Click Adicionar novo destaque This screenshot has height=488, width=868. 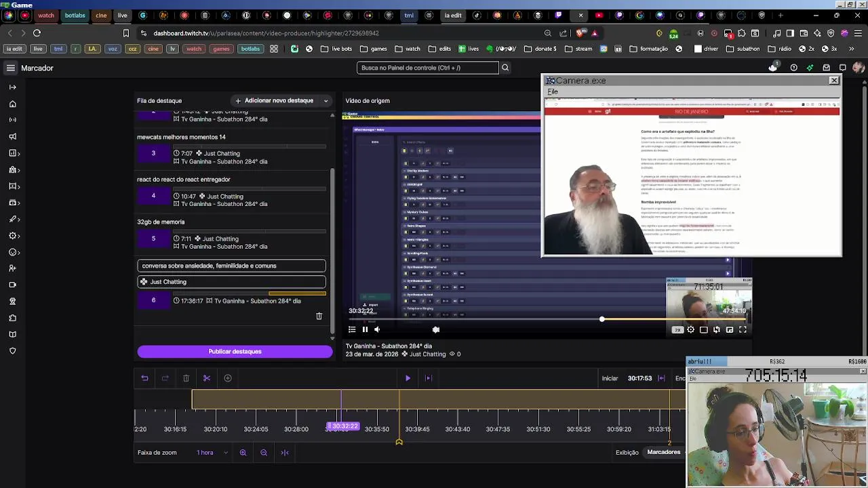[x=273, y=100]
